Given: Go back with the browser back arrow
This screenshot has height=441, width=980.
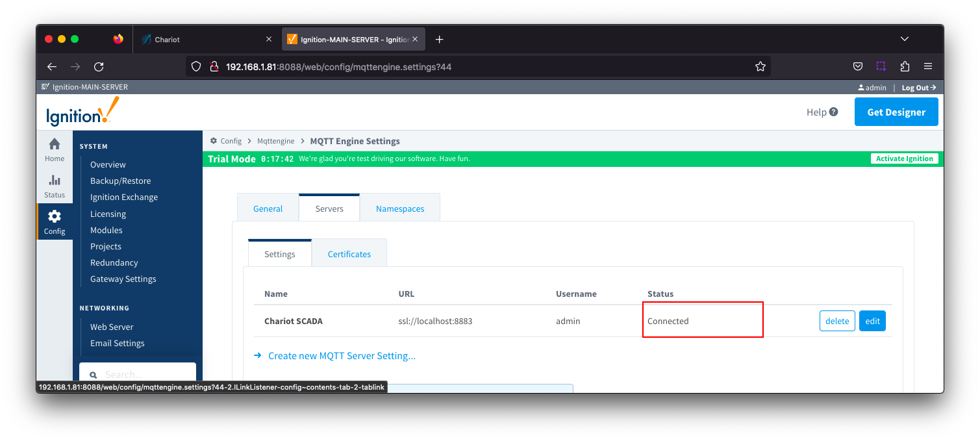Looking at the screenshot, I should (x=52, y=66).
